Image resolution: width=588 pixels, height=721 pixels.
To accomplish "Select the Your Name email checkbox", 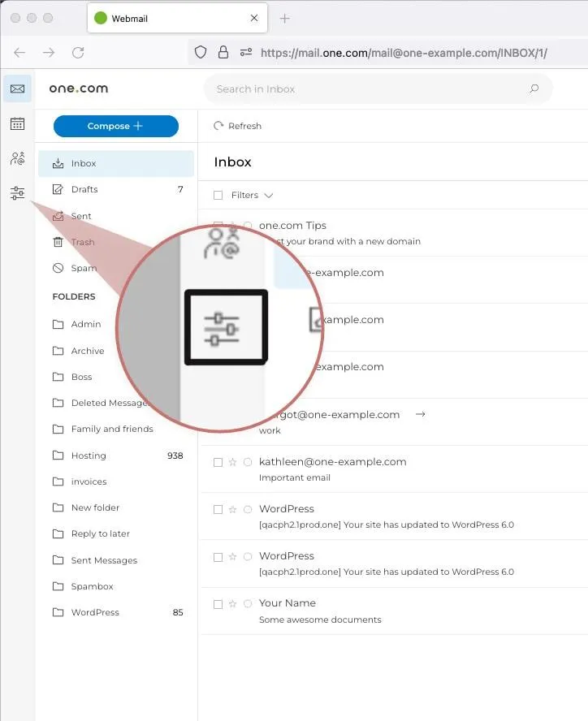I will (218, 604).
